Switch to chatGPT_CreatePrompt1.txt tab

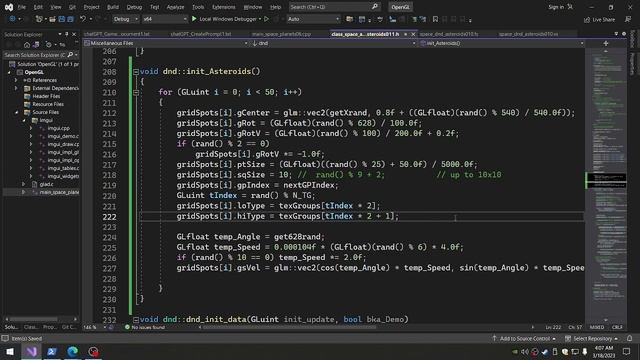coord(201,34)
